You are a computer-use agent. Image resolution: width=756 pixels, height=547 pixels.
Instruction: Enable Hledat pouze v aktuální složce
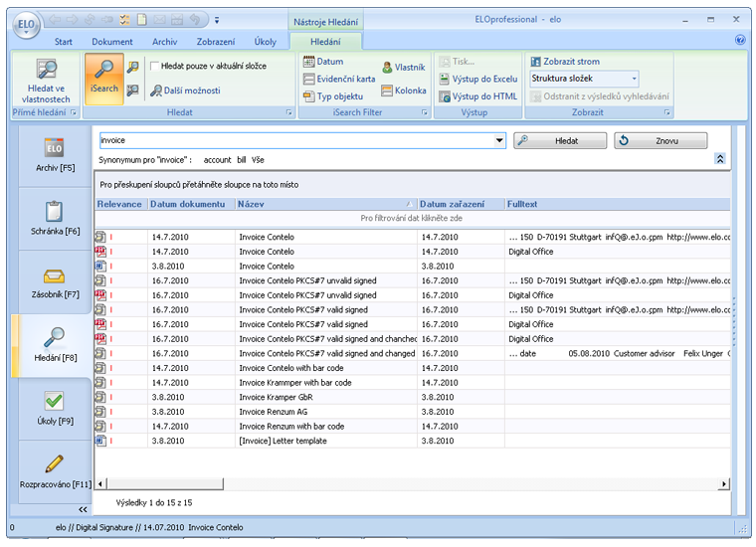click(155, 66)
